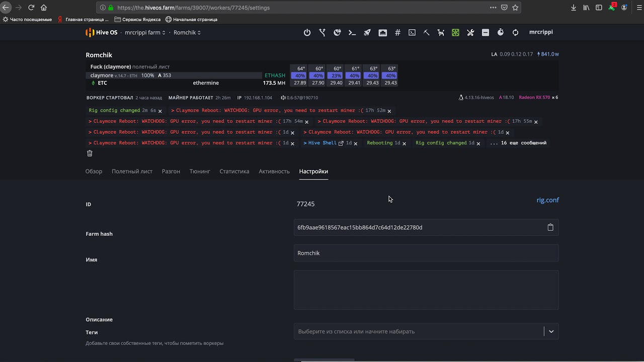644x362 pixels.
Task: Open the watchdog dog icon
Action: pos(441,32)
